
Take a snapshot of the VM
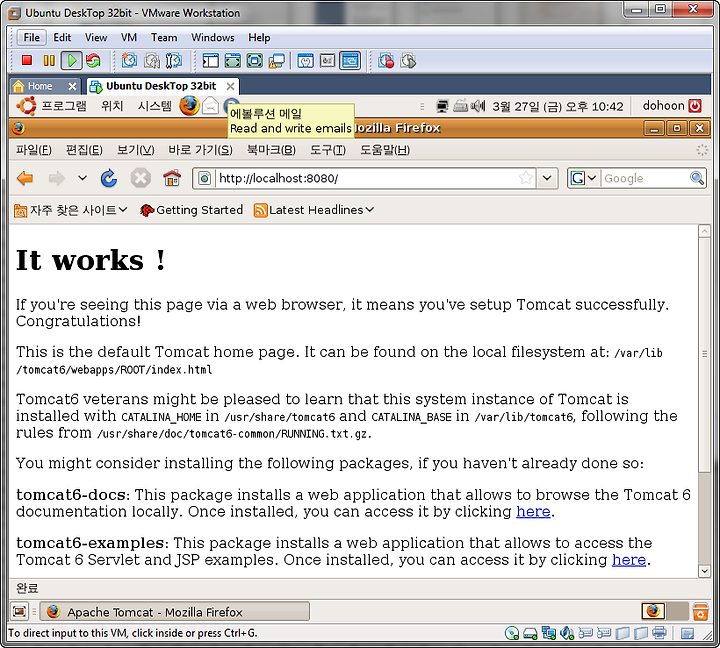(x=129, y=61)
